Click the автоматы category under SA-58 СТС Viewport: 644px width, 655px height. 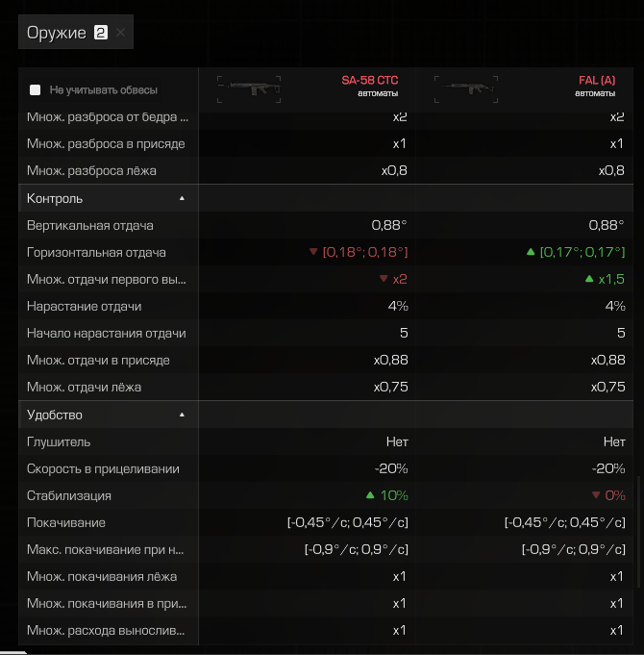tap(378, 93)
